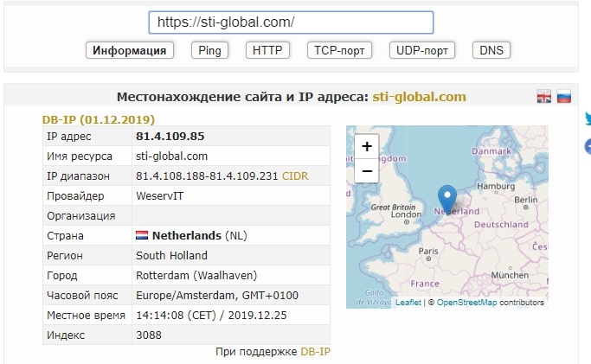591x364 pixels.
Task: Click Berlin label on the map
Action: [x=526, y=200]
